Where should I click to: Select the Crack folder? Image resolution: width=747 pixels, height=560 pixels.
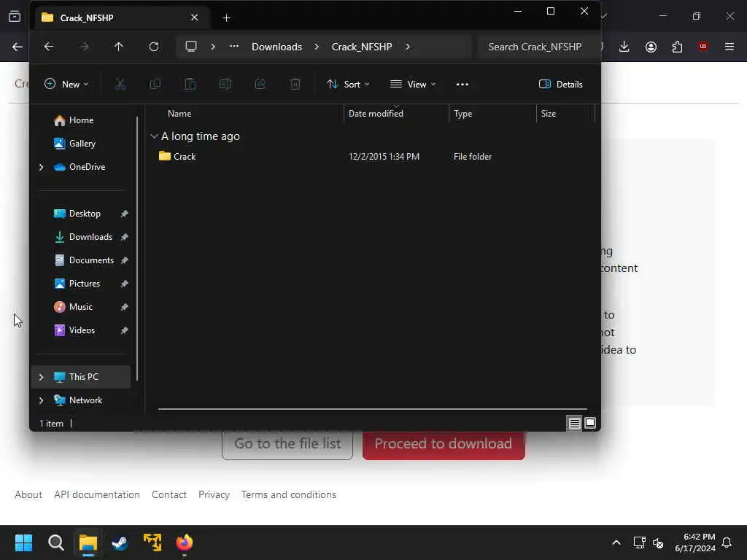coord(185,157)
